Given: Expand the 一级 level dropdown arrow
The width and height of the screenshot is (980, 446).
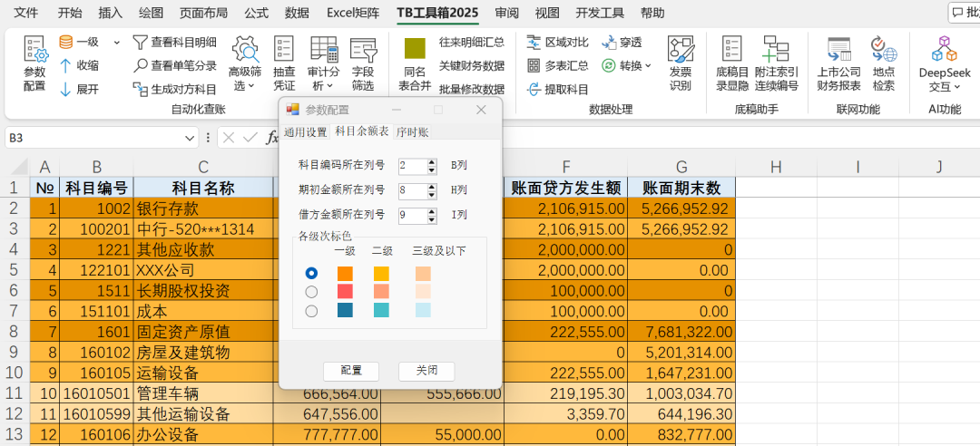Looking at the screenshot, I should [x=116, y=43].
